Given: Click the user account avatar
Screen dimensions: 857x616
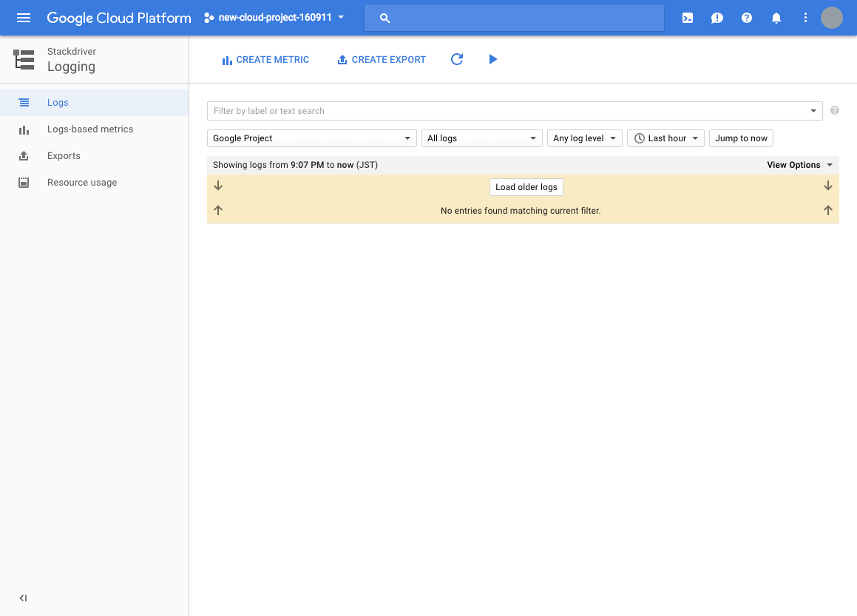Looking at the screenshot, I should (831, 18).
